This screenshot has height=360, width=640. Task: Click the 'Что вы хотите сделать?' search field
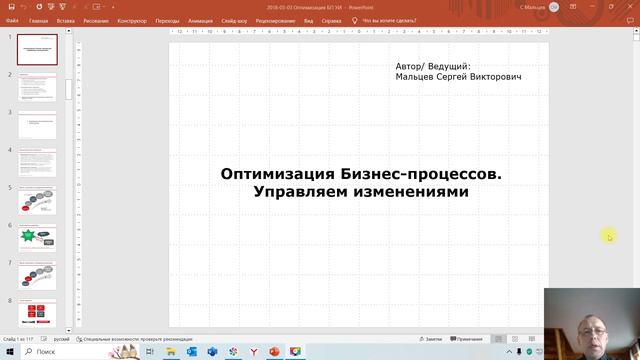point(389,21)
